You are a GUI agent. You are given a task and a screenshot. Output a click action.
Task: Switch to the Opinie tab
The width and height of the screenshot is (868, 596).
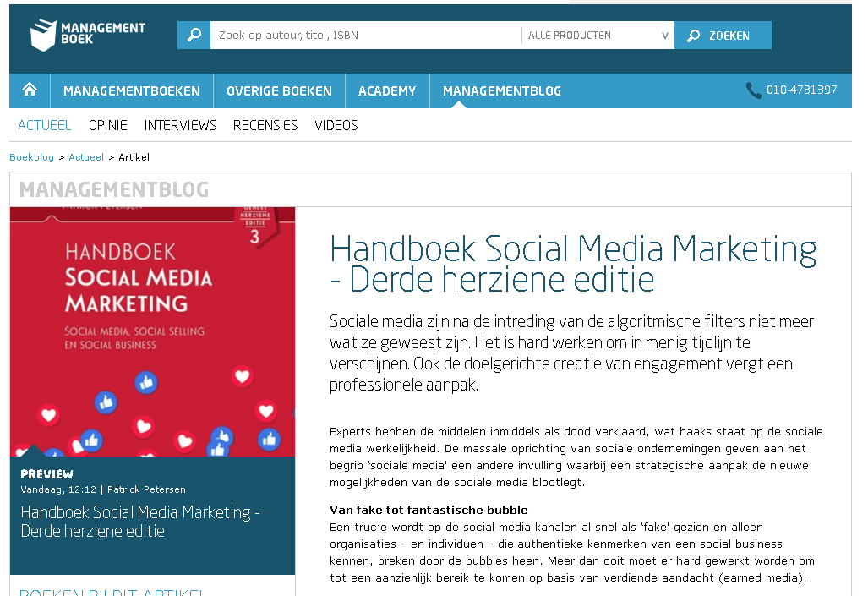[x=108, y=125]
